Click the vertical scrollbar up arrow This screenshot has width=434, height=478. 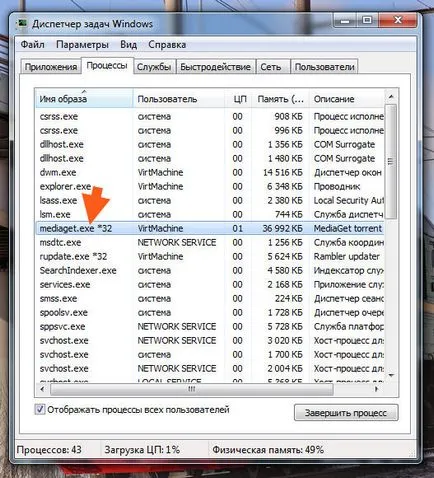391,97
